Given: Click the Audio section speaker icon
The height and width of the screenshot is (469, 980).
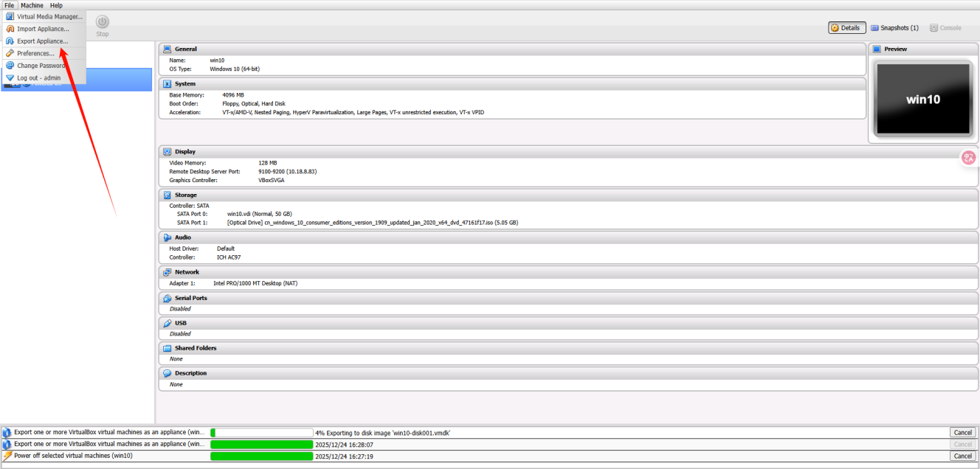Looking at the screenshot, I should pyautogui.click(x=167, y=237).
